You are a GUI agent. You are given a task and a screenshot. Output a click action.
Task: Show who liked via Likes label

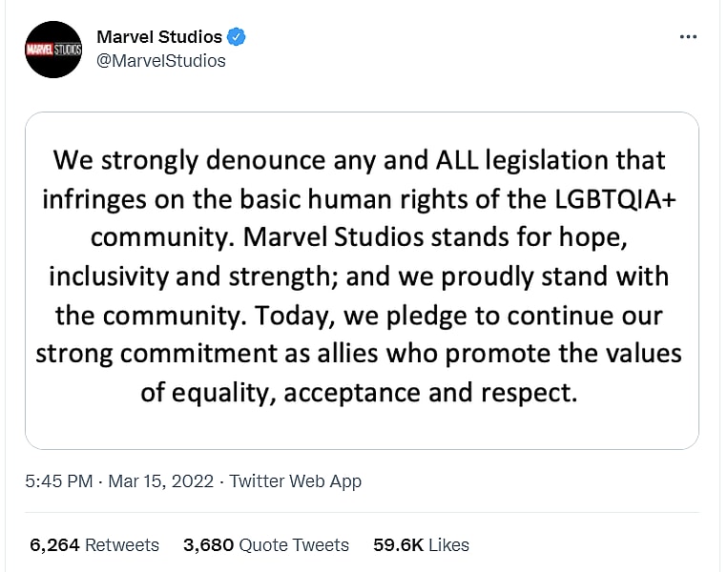click(x=448, y=545)
